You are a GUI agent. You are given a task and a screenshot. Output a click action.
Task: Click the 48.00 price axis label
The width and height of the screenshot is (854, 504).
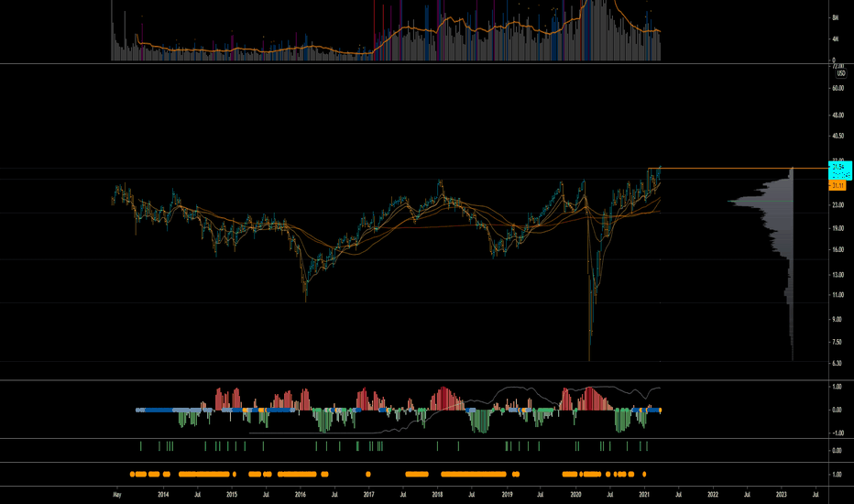[838, 115]
